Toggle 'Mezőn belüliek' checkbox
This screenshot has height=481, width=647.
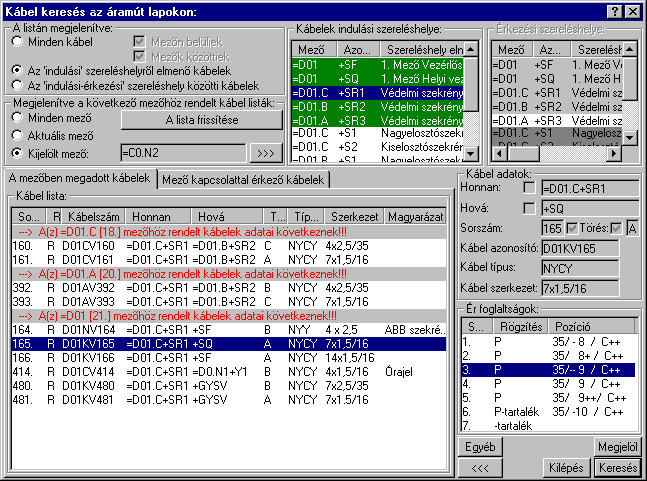point(139,42)
